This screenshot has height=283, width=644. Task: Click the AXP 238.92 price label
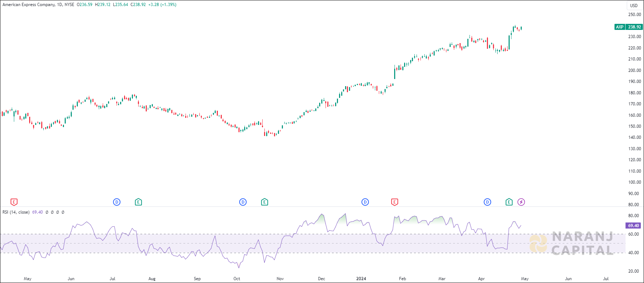[628, 27]
